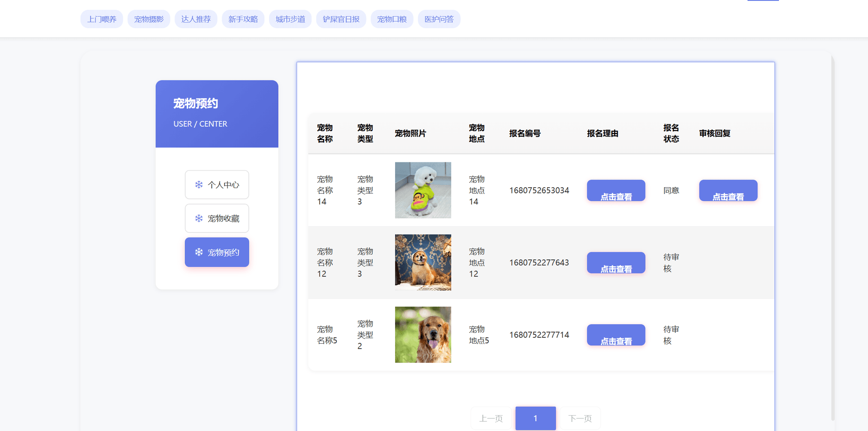Open the 上门喂养 section
Viewport: 868px width, 431px height.
(101, 19)
